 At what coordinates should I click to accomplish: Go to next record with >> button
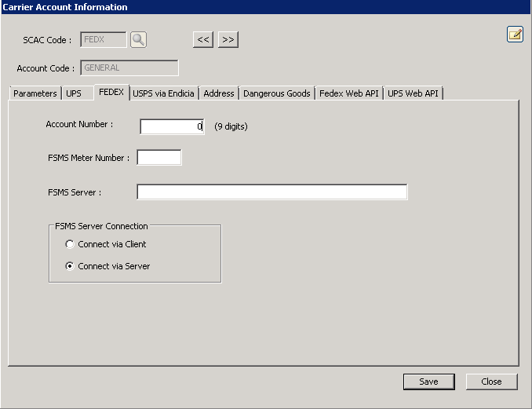click(228, 39)
